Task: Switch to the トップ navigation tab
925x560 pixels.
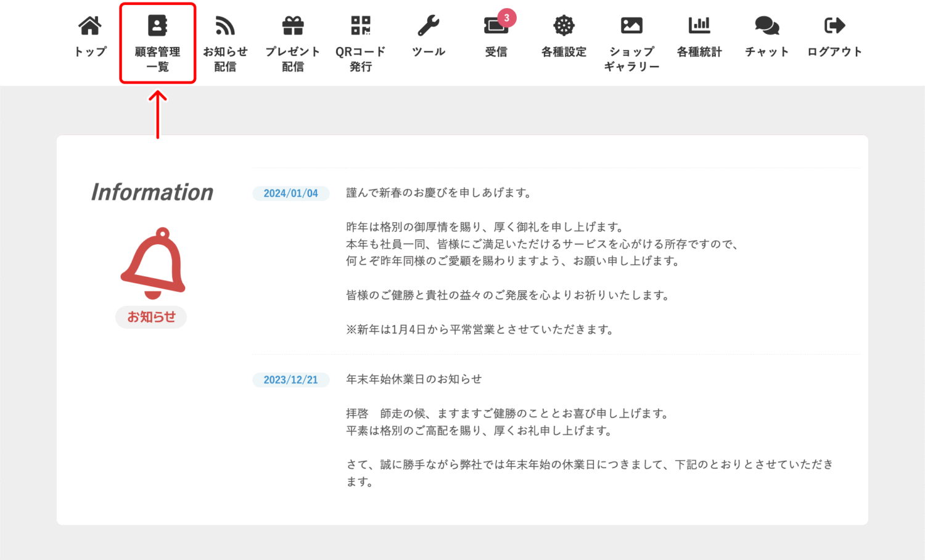Action: click(x=89, y=37)
